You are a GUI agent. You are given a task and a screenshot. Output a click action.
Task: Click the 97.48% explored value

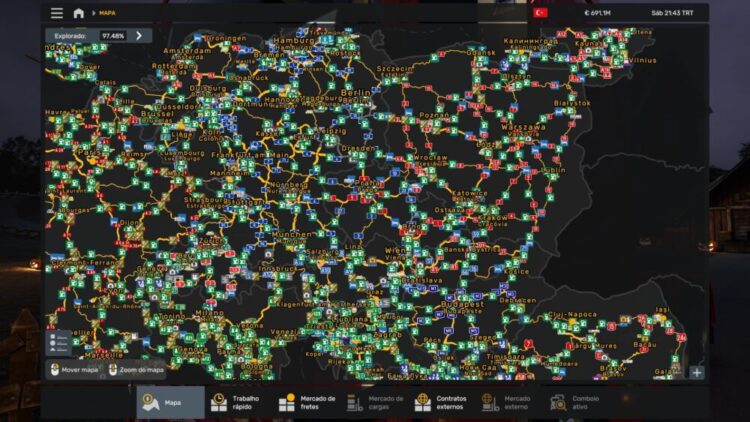click(x=113, y=36)
